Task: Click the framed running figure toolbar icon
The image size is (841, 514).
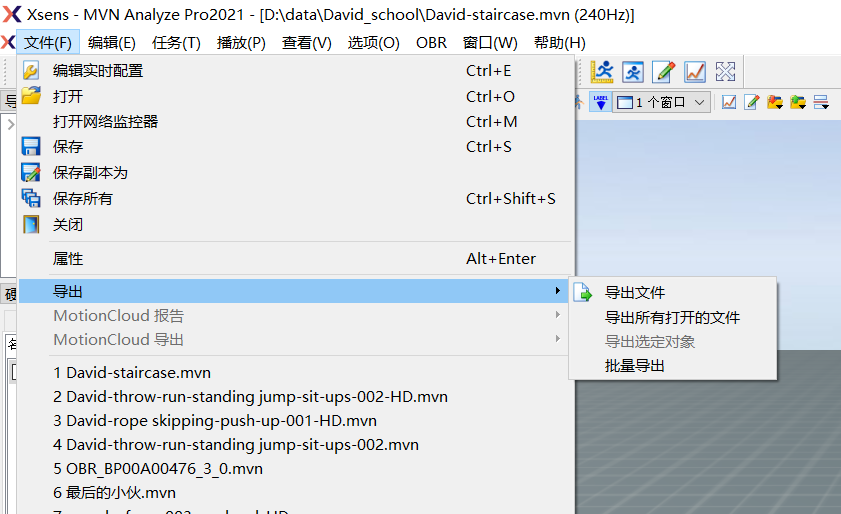Action: 633,71
